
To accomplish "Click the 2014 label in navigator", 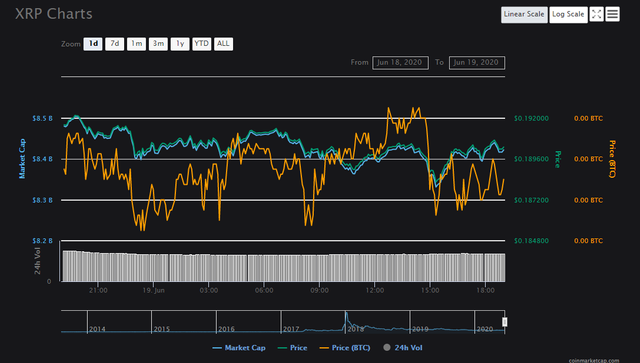I will tap(97, 329).
